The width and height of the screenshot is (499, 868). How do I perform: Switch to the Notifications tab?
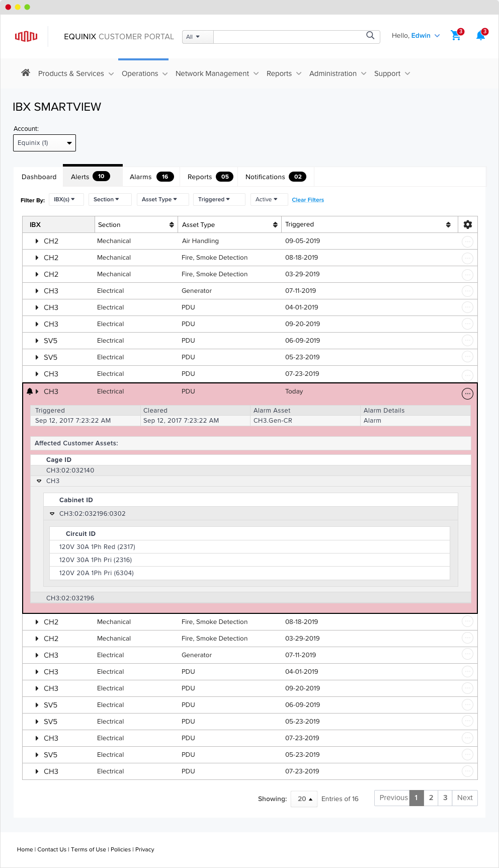pos(276,177)
